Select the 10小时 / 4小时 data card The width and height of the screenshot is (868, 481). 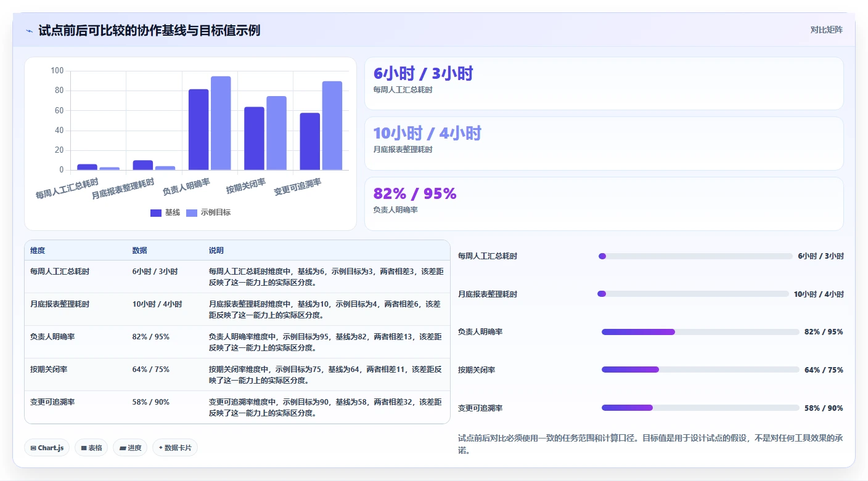pyautogui.click(x=604, y=143)
